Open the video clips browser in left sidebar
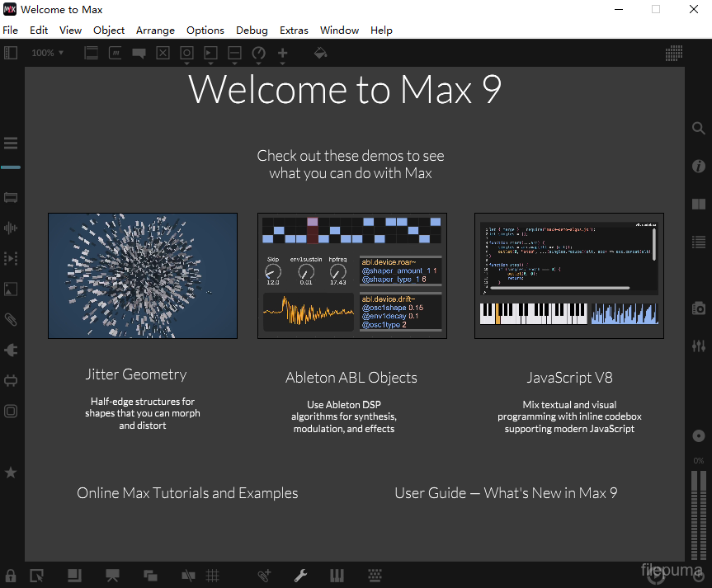The image size is (712, 588). click(11, 258)
